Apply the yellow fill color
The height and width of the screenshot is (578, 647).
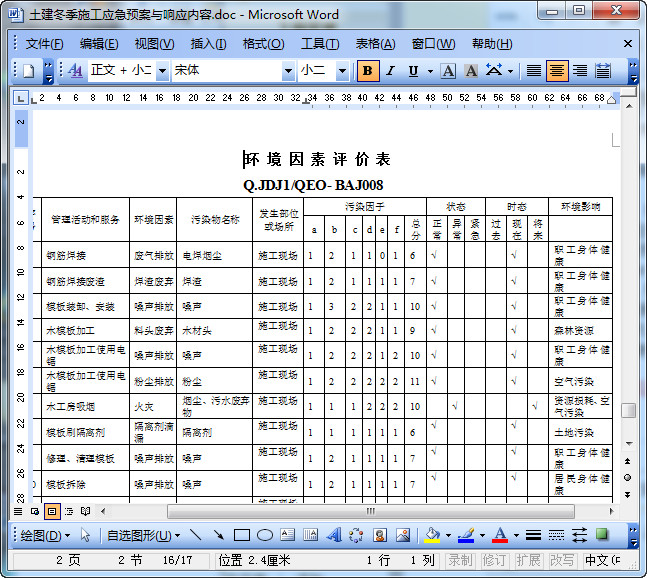coord(432,535)
